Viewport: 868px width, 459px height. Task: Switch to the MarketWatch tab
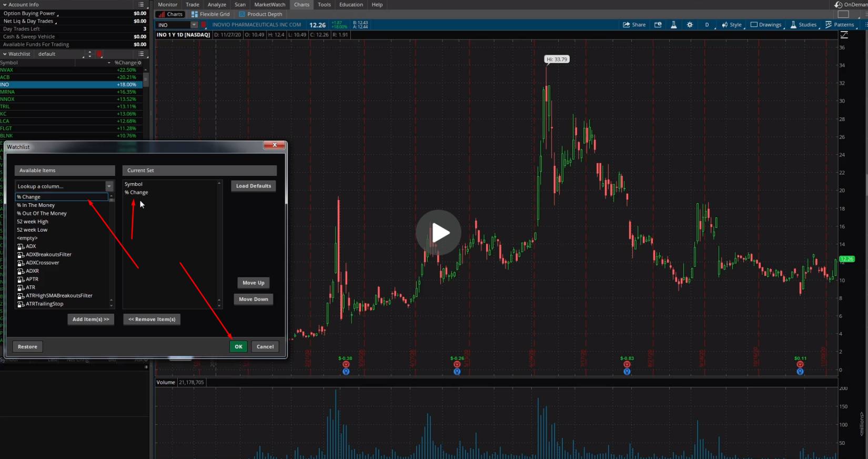point(269,5)
